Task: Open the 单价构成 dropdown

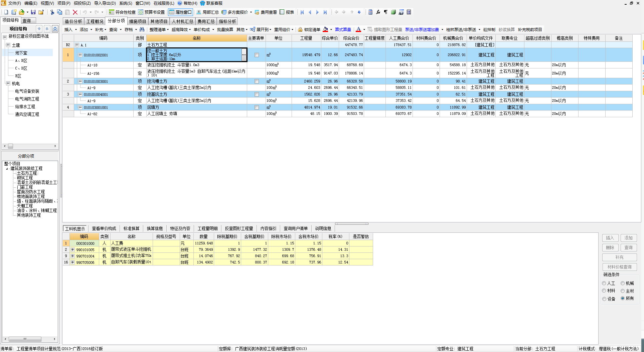Action: pos(204,30)
